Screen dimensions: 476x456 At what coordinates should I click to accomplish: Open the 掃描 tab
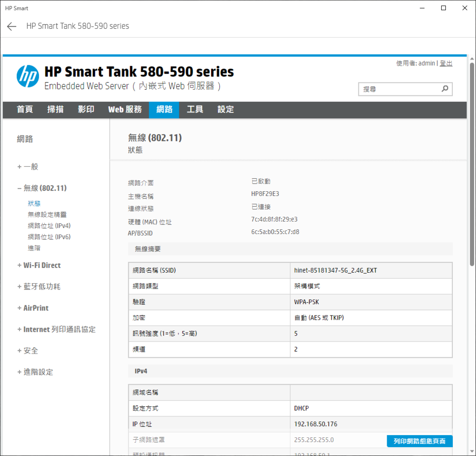pyautogui.click(x=55, y=109)
